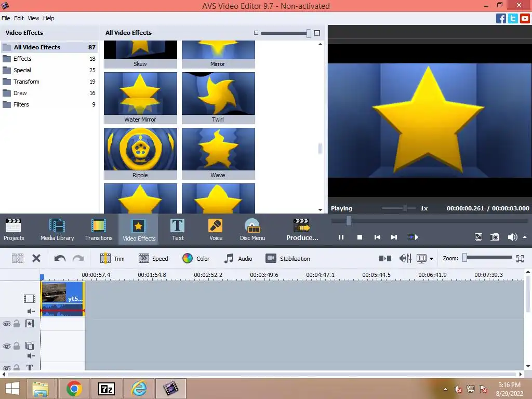Screen dimensions: 532x399
Task: Open the Color correction tool
Action: click(x=196, y=259)
